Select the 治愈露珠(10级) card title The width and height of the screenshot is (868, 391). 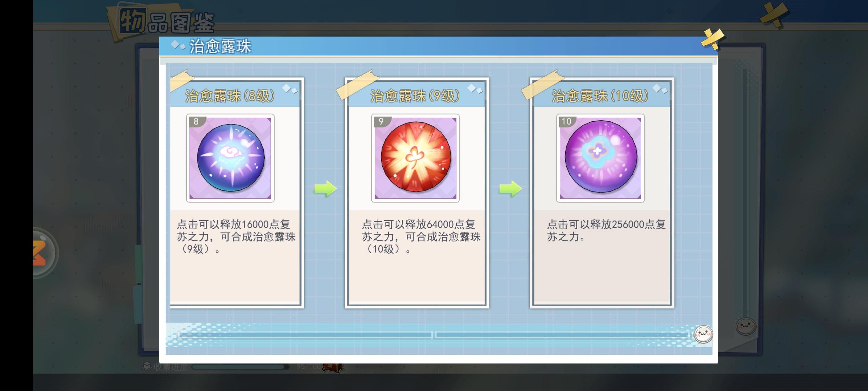tap(600, 96)
